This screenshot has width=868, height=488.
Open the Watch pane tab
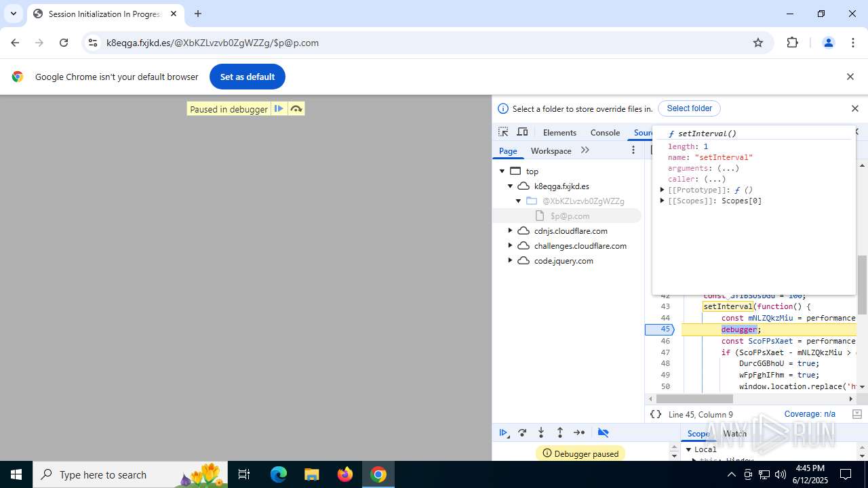[x=734, y=434]
